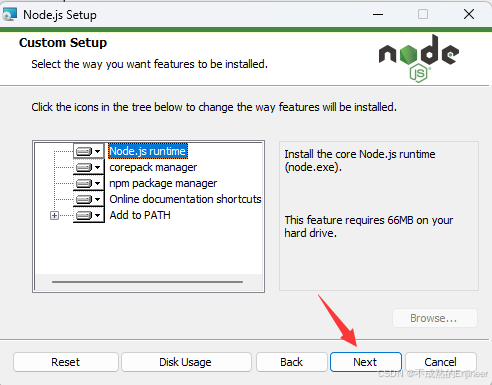The width and height of the screenshot is (492, 385).
Task: Expand the Add to PATH tree node
Action: coord(54,216)
